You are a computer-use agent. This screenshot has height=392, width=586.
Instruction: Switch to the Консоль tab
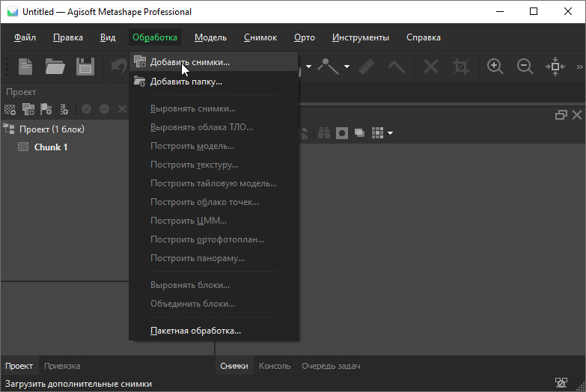click(274, 366)
